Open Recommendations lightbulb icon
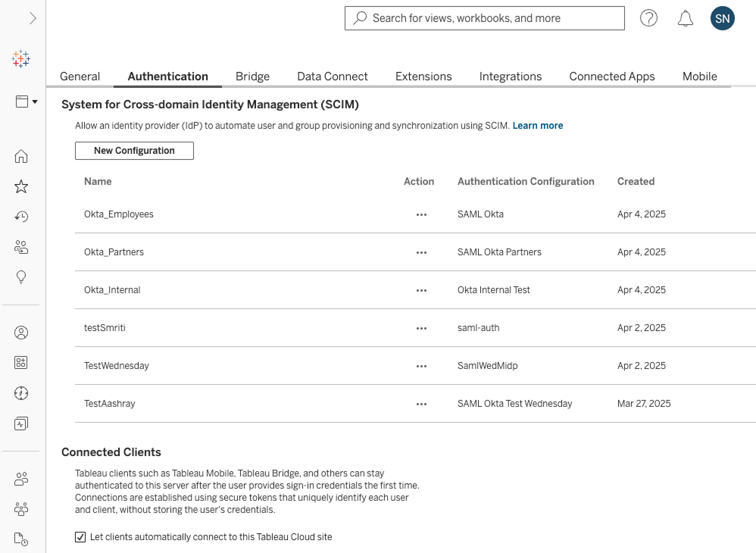This screenshot has height=553, width=756. [x=21, y=277]
